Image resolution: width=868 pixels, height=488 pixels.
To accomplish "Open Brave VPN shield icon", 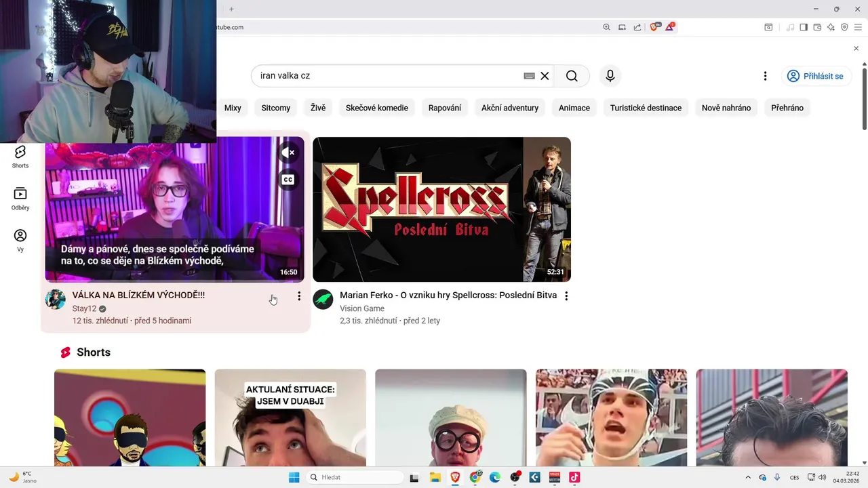I will pos(844,27).
